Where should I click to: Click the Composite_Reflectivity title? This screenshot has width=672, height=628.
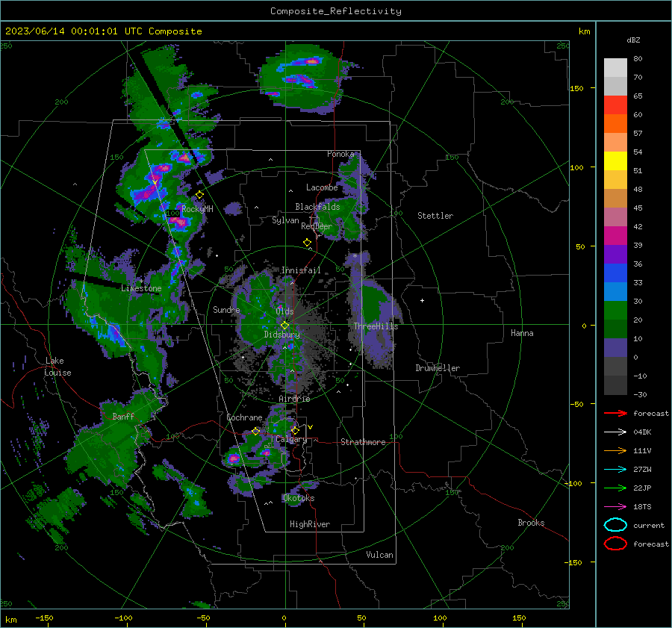click(x=336, y=11)
